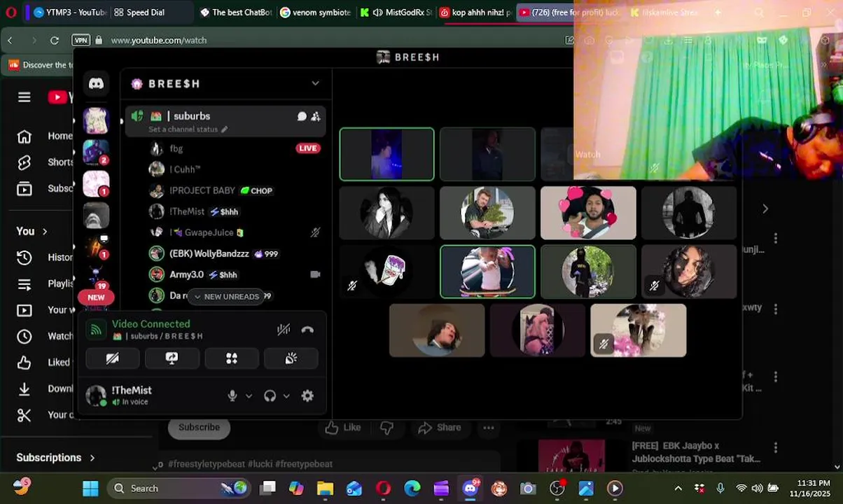843x504 pixels.
Task: Open gray skull server icon
Action: (96, 216)
